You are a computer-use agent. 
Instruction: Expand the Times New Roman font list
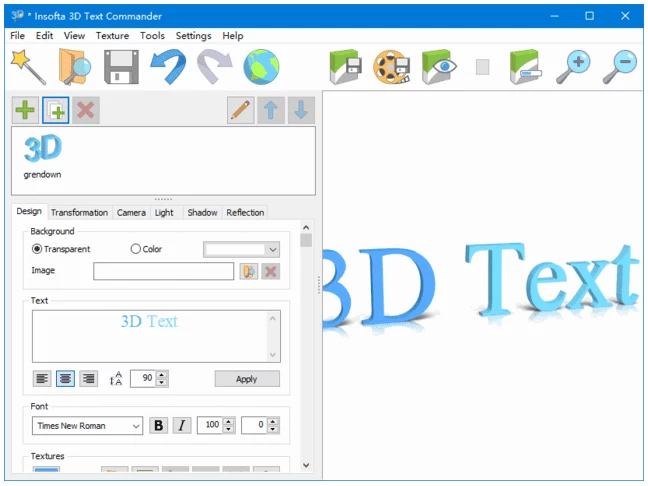pos(136,426)
